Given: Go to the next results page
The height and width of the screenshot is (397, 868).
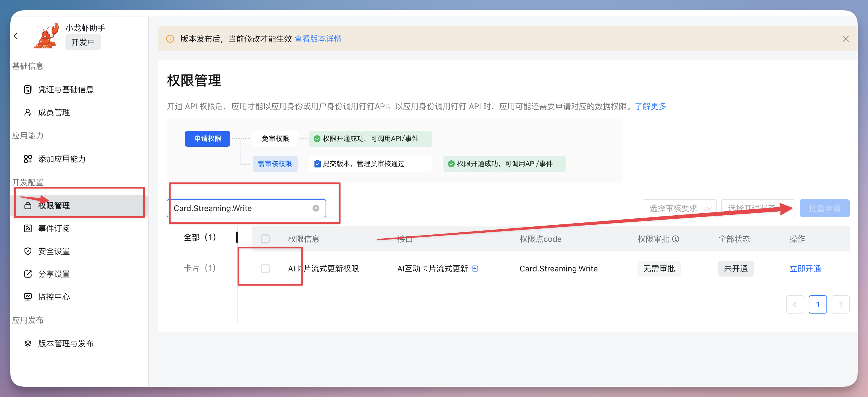Looking at the screenshot, I should pyautogui.click(x=840, y=304).
